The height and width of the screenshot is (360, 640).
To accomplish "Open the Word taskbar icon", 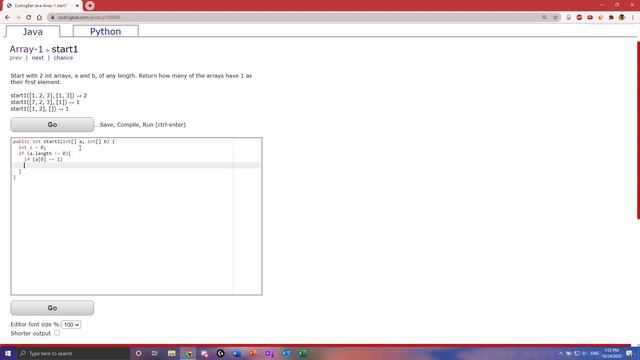I will click(237, 353).
